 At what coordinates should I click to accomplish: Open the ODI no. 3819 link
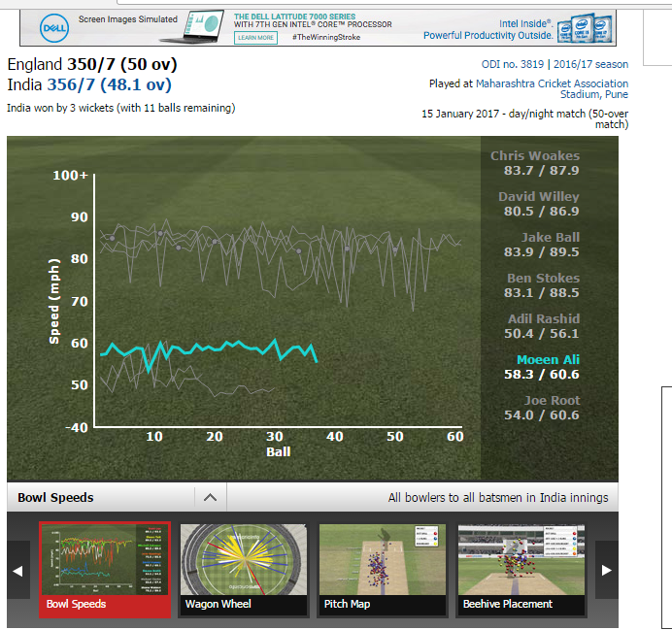coord(513,64)
